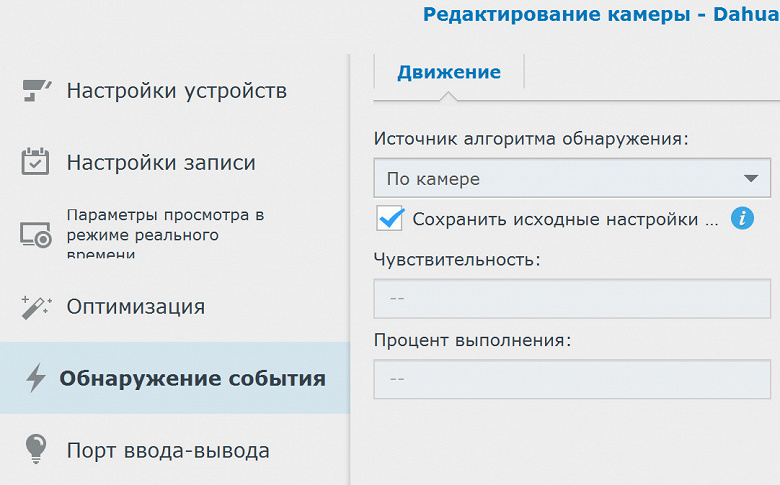The image size is (780, 485).
Task: Go to Оптимизация settings
Action: tap(136, 306)
